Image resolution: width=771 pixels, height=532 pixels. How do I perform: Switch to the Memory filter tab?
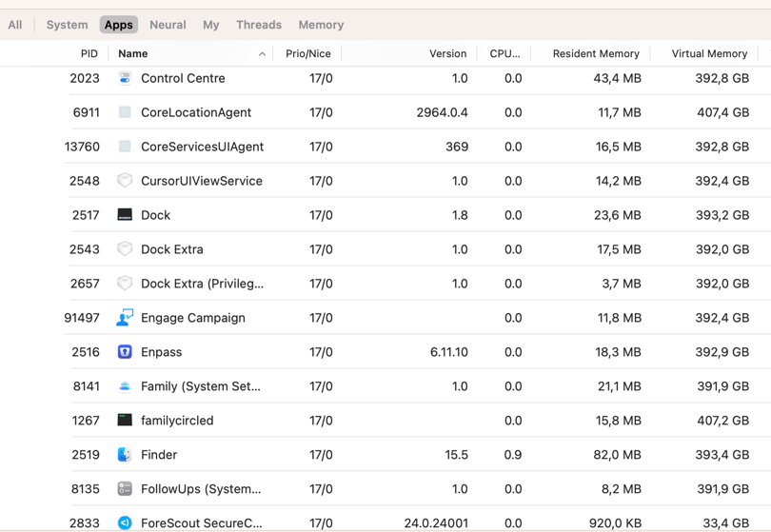coord(321,25)
